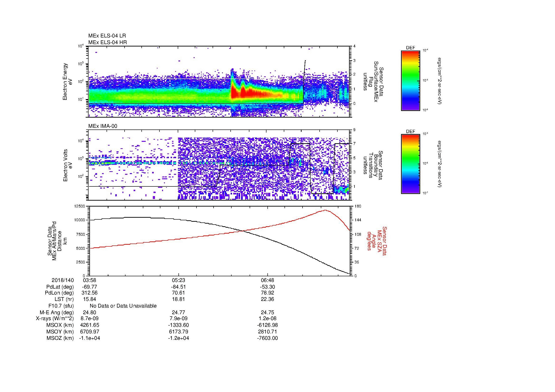Screen dimensions: 555x392
Task: Click the top colorbar units label
Action: 440,81
